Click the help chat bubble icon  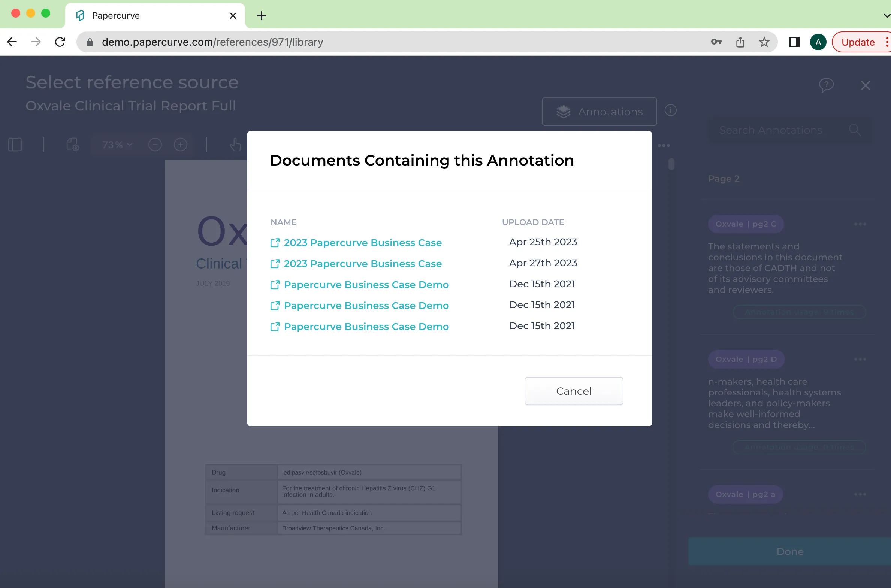826,85
